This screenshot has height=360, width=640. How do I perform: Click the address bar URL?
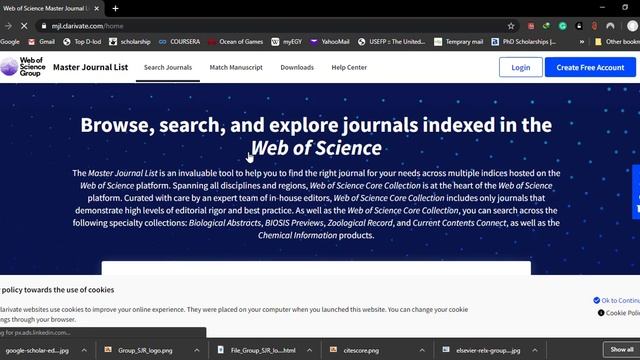87,26
